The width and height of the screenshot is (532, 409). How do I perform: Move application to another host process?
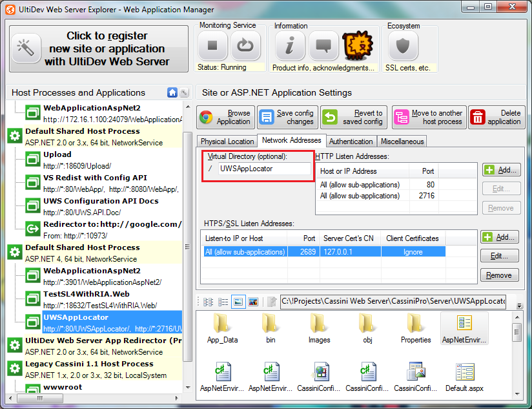(429, 118)
